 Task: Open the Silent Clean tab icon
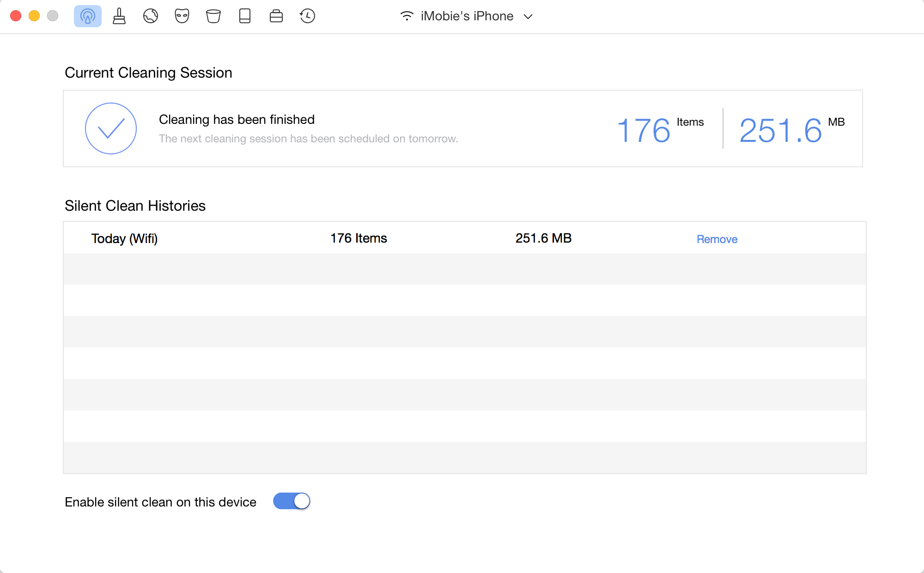click(x=87, y=16)
